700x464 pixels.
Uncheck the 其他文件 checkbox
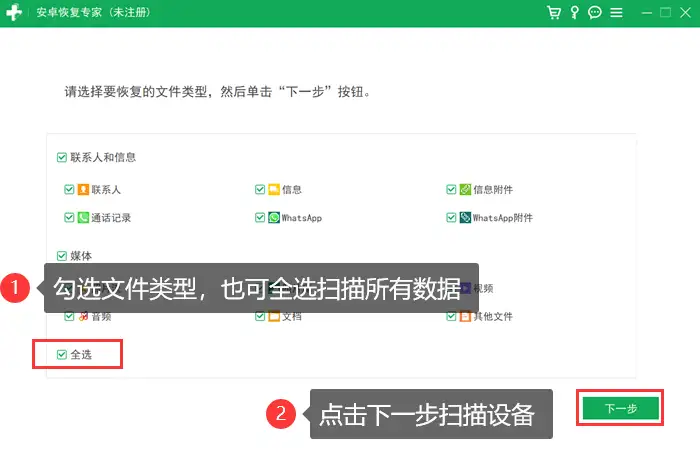pos(451,316)
